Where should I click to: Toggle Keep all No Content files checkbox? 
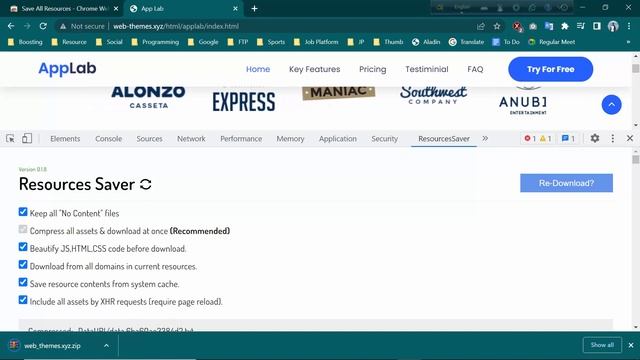point(23,212)
